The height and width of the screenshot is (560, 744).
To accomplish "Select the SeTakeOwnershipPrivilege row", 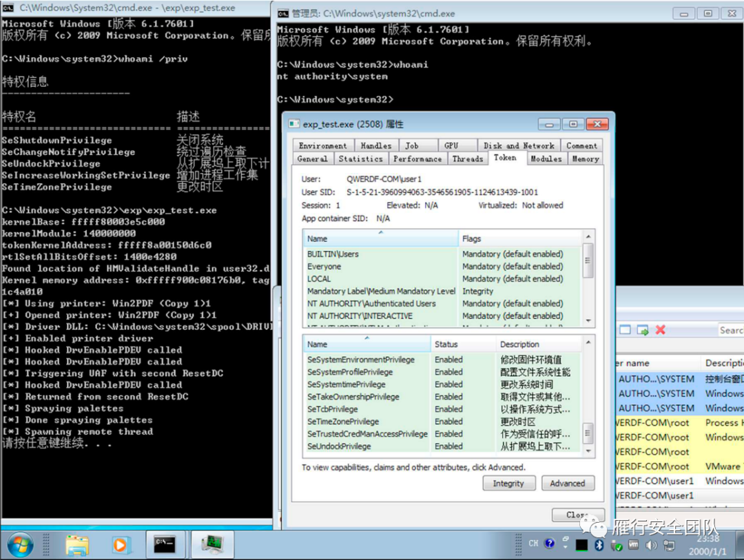I will (x=442, y=397).
